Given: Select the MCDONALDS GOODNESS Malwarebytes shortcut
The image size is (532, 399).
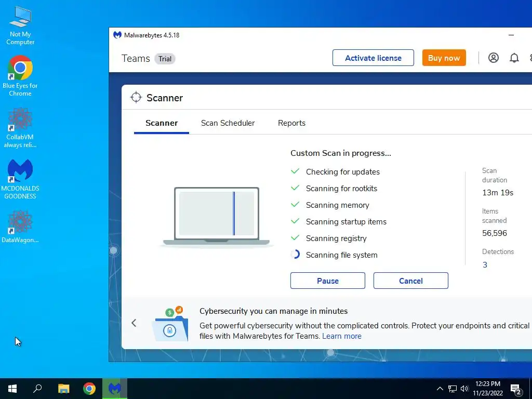Looking at the screenshot, I should click(20, 179).
